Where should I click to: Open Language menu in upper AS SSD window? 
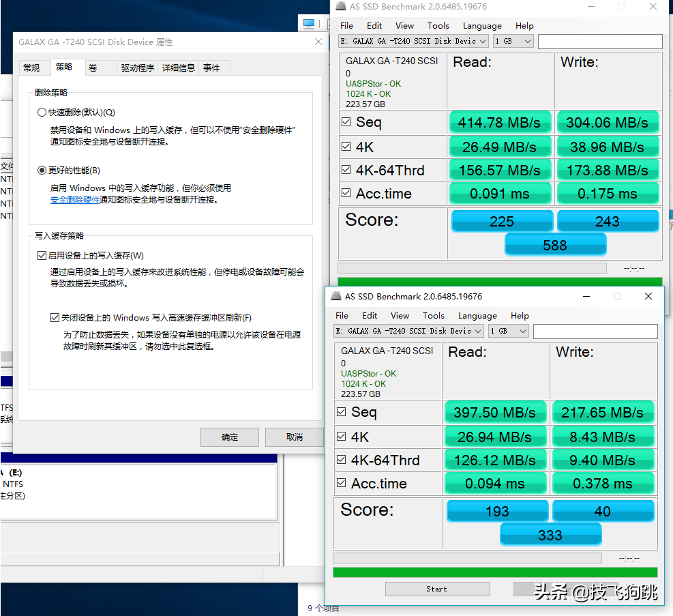482,26
